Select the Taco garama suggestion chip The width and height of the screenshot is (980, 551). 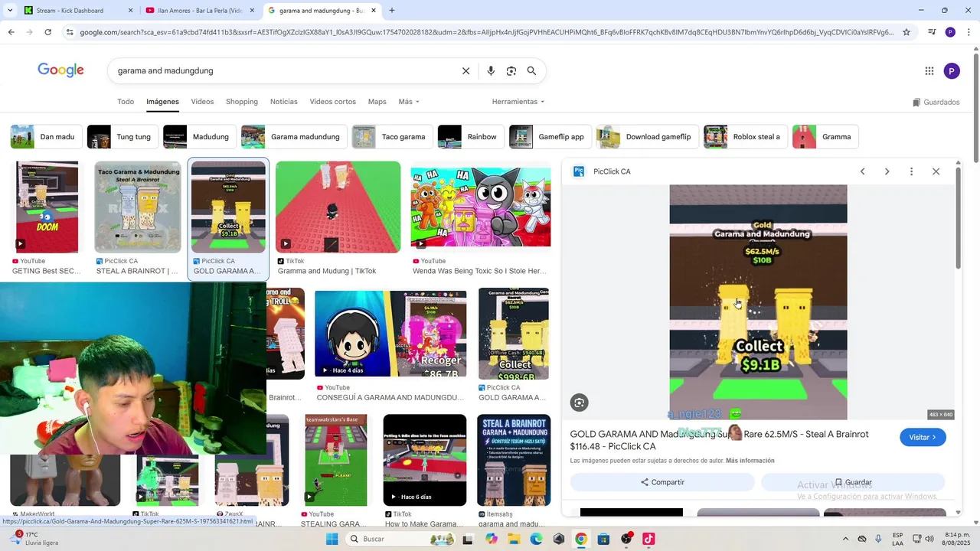[392, 137]
